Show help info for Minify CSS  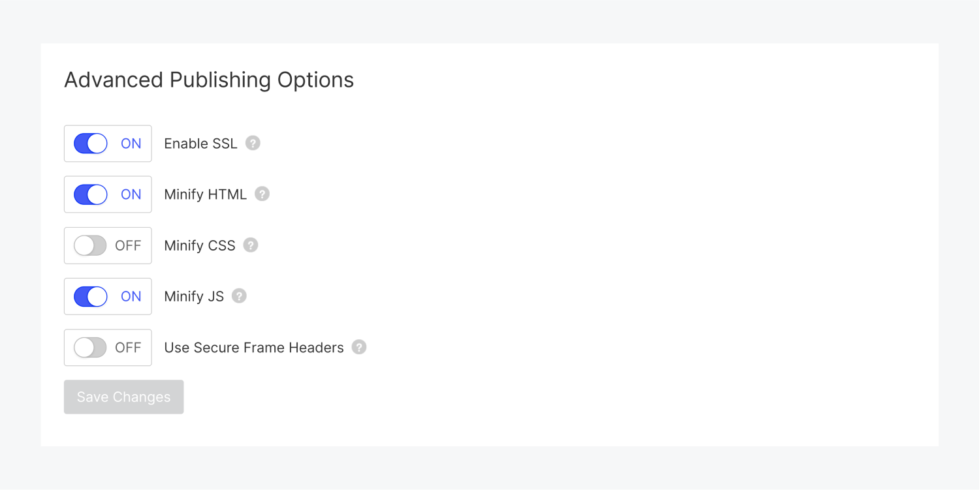[251, 245]
